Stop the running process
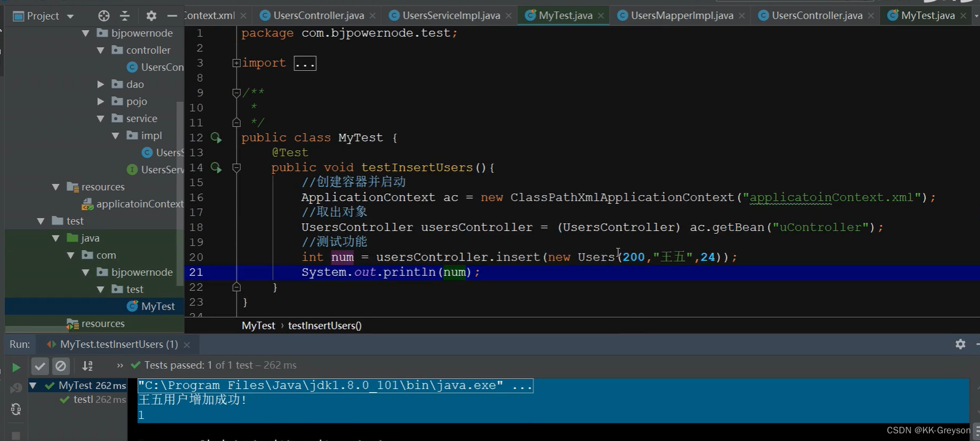This screenshot has height=441, width=980. coord(16,436)
